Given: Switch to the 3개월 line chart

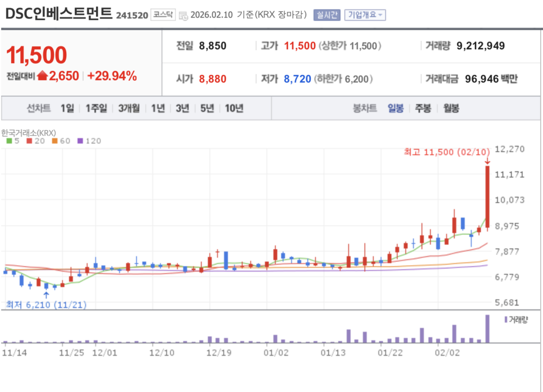Looking at the screenshot, I should 129,108.
